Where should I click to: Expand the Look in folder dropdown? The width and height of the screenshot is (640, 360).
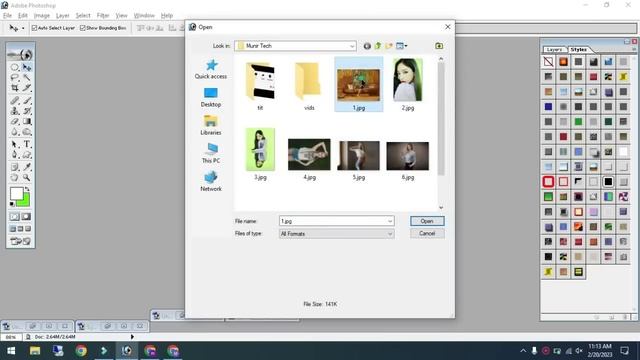352,46
